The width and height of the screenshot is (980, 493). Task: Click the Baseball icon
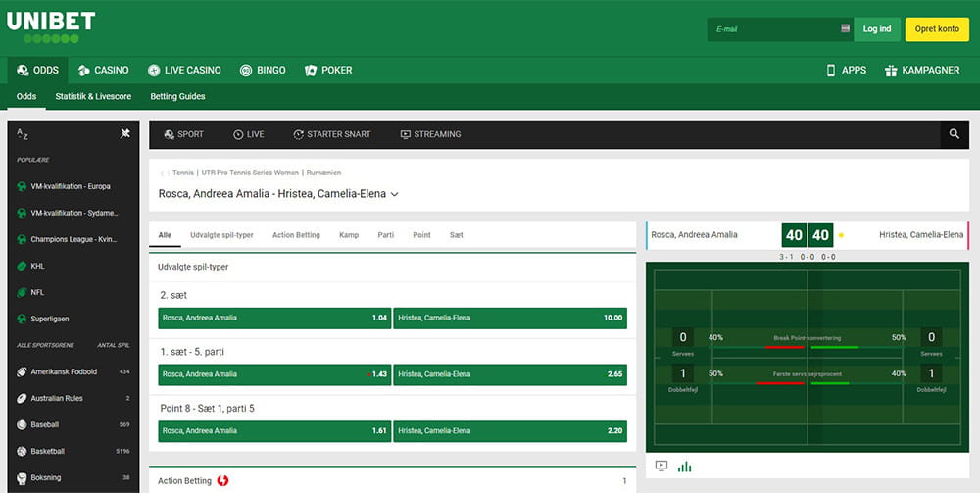point(22,425)
